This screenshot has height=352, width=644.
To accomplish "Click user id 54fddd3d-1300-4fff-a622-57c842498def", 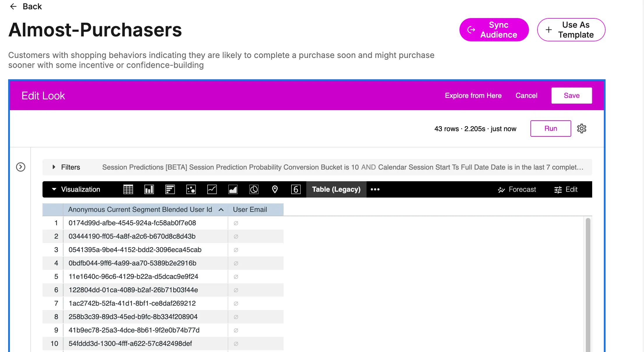I will tap(130, 344).
